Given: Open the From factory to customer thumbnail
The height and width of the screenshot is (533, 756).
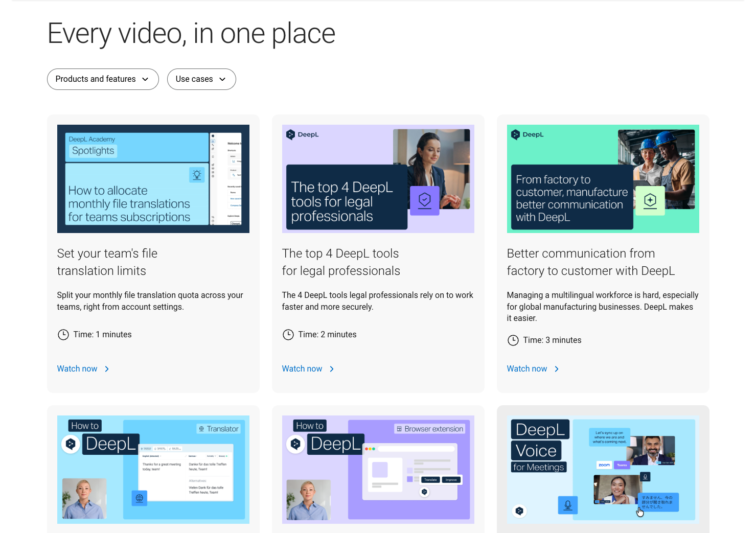Looking at the screenshot, I should [x=603, y=179].
